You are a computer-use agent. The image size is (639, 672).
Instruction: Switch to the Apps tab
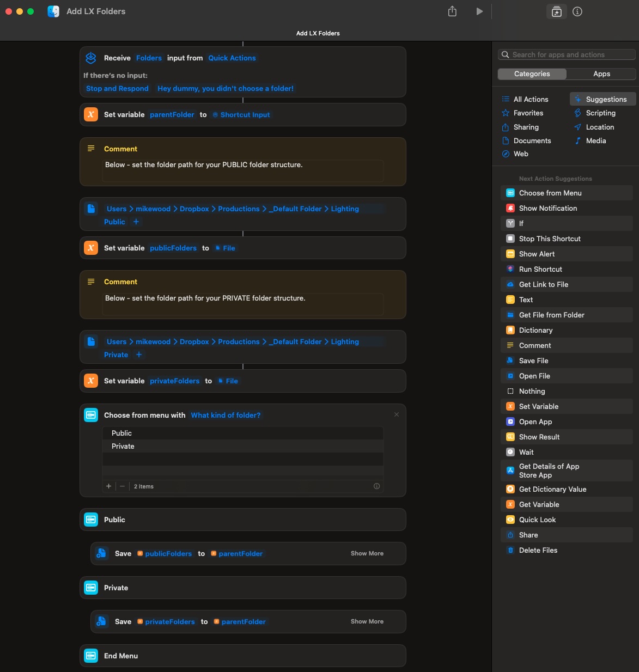(x=601, y=74)
